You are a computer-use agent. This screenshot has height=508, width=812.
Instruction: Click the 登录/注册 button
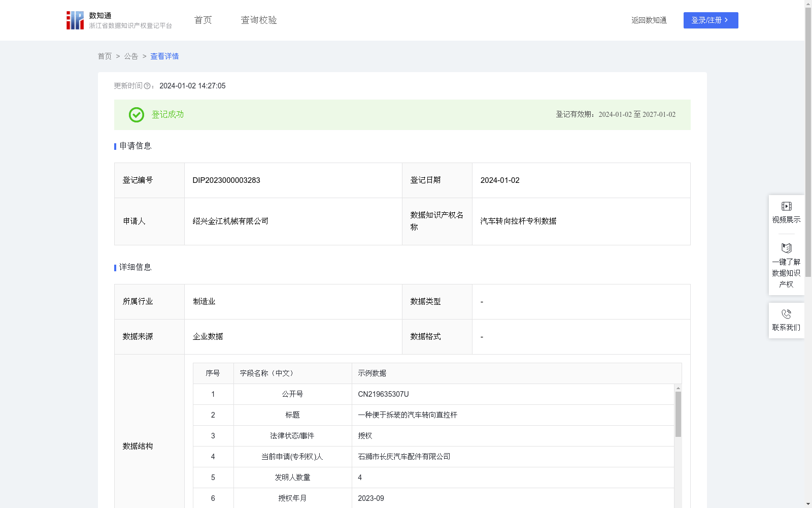(x=710, y=20)
